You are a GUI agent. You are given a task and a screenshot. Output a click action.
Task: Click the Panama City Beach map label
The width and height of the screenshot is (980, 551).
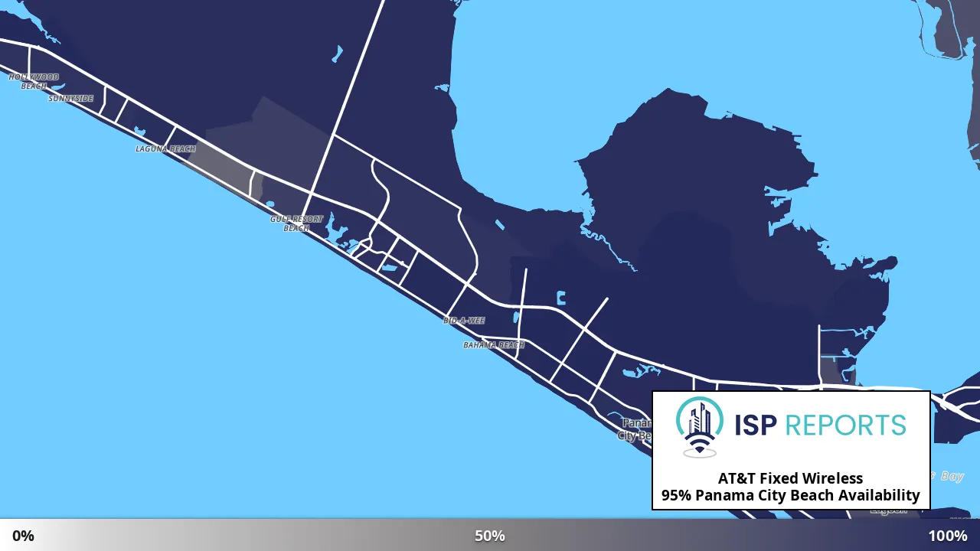tap(635, 429)
